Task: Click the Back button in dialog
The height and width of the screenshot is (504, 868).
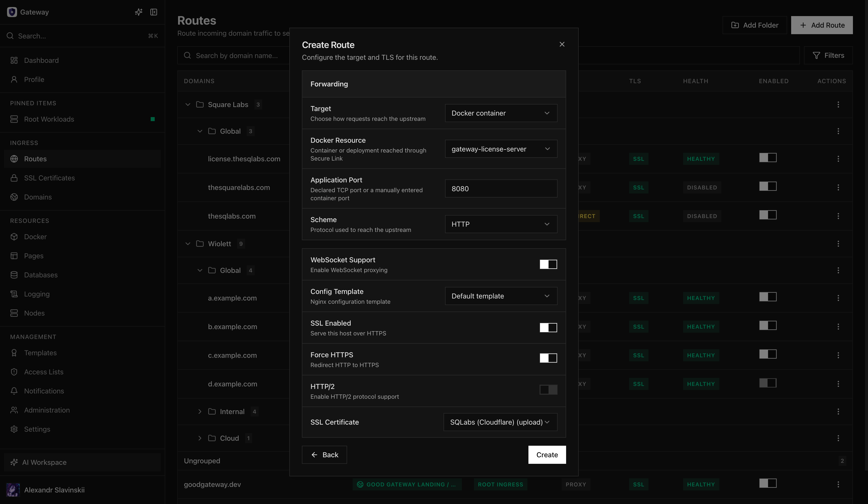Action: click(x=324, y=455)
